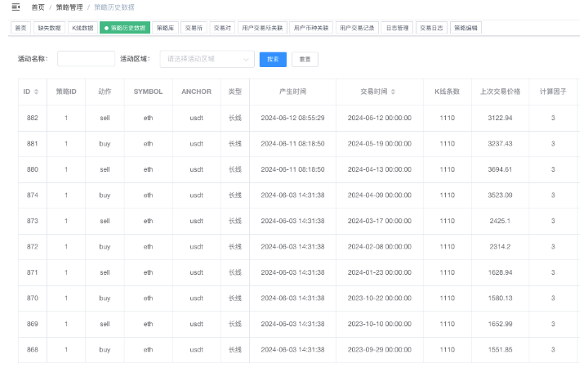Screen dimensions: 588x368
Task: Click the ANCHOR column header
Action: [x=197, y=92]
